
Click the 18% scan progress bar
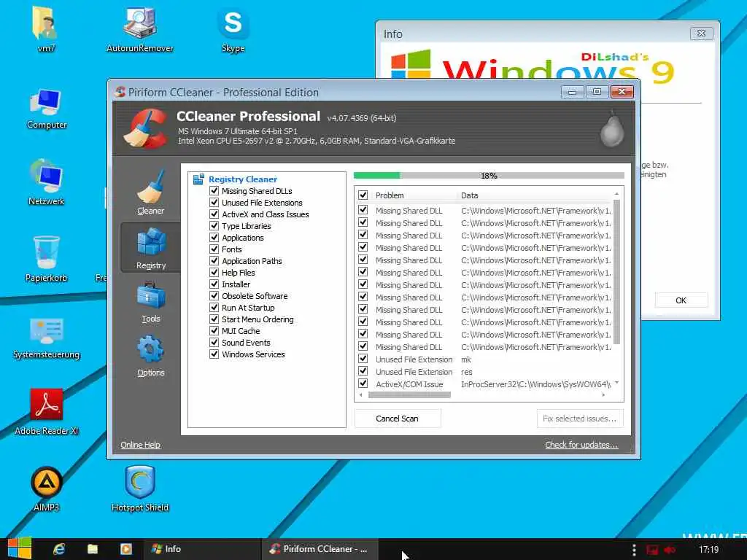[489, 176]
